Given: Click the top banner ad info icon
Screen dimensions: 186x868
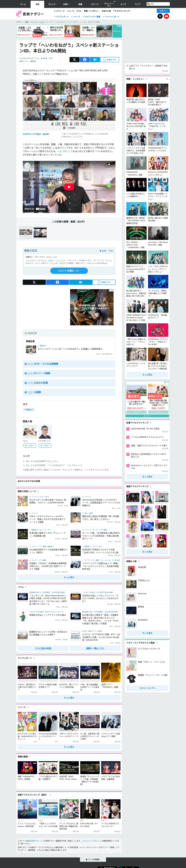Looking at the screenshot, I should 118,26.
